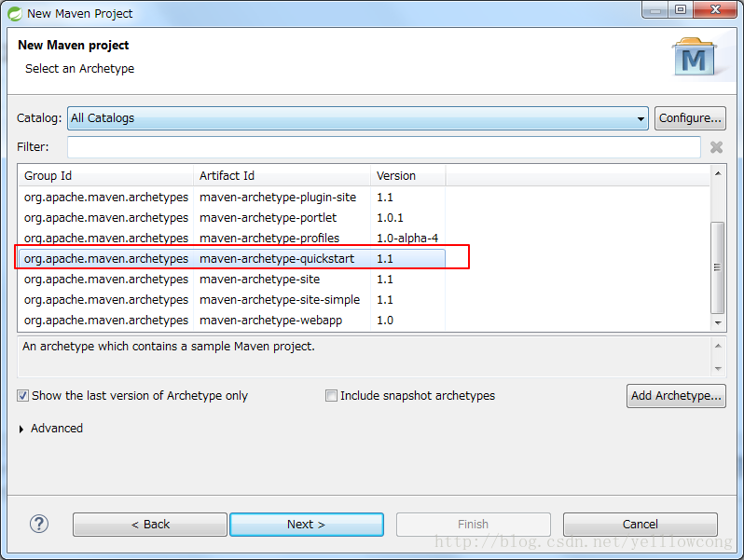This screenshot has height=560, width=744.
Task: Click version 1.0-alpha-4 cell
Action: [x=407, y=238]
